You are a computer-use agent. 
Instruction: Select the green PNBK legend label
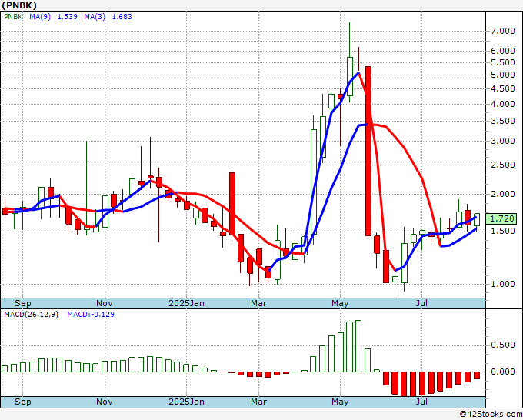pos(12,17)
